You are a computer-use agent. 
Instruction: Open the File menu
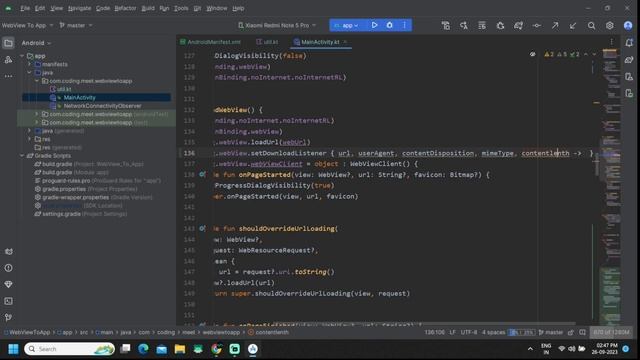click(x=25, y=8)
